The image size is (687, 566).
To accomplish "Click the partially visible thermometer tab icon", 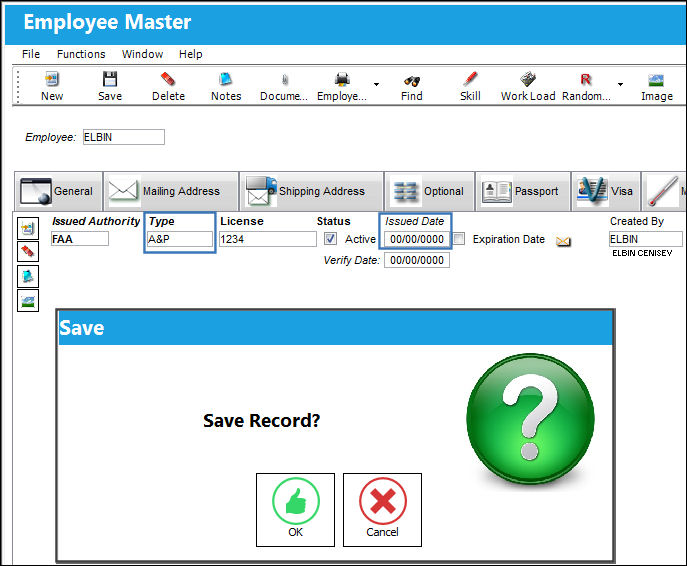I will [x=664, y=191].
